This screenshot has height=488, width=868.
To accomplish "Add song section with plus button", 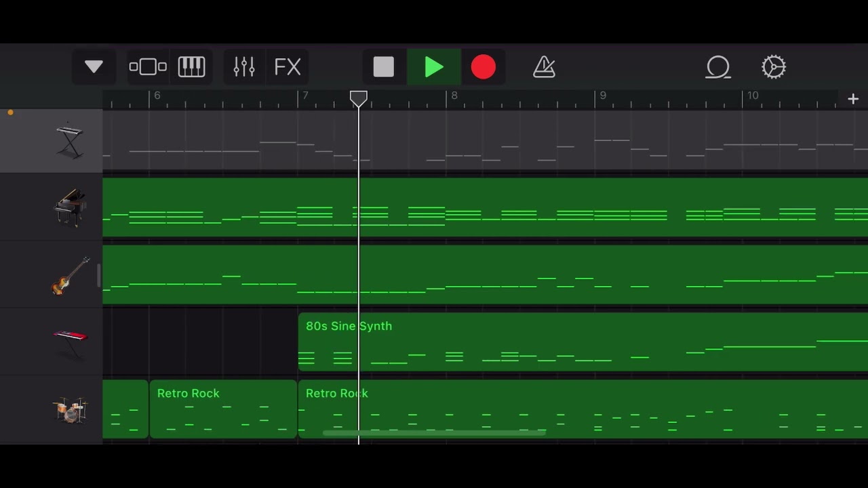I will click(853, 99).
